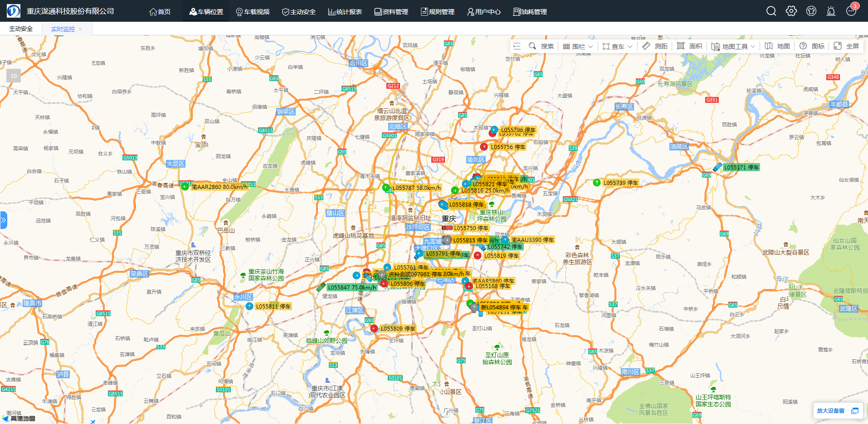
Task: Show the 图标 icon legend help
Action: coord(812,46)
